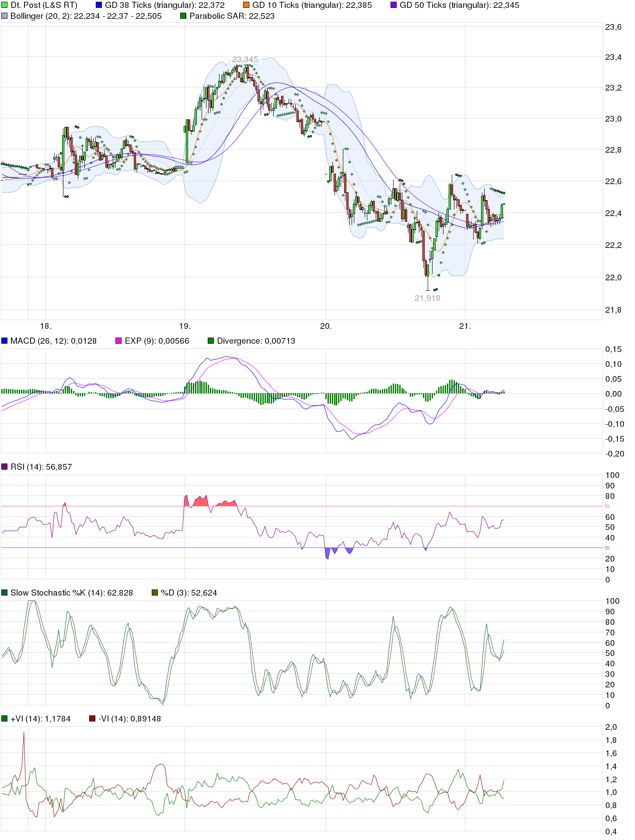Click the '18.' date axis label
The width and height of the screenshot is (635, 840).
click(46, 326)
